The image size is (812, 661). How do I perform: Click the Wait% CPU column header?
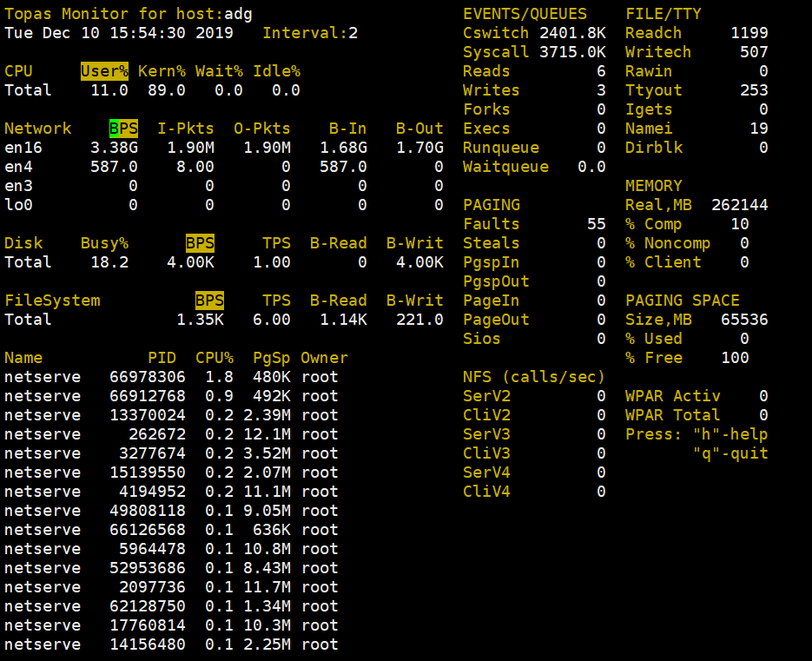[219, 71]
